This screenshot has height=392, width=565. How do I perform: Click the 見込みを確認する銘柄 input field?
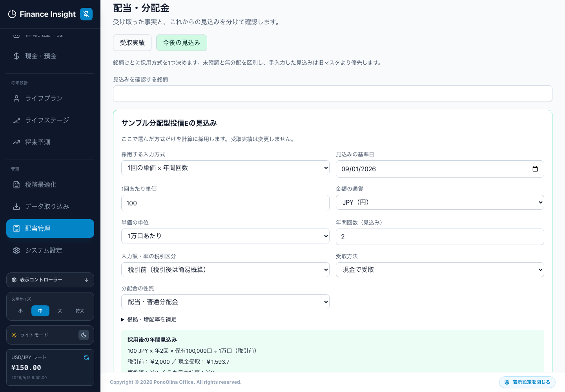tap(333, 94)
